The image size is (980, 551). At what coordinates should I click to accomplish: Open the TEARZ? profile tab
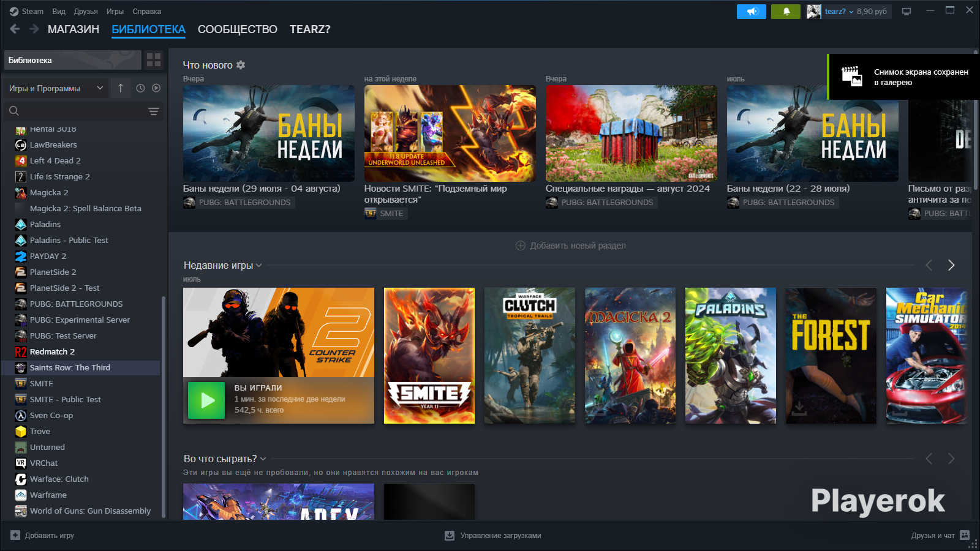310,29
